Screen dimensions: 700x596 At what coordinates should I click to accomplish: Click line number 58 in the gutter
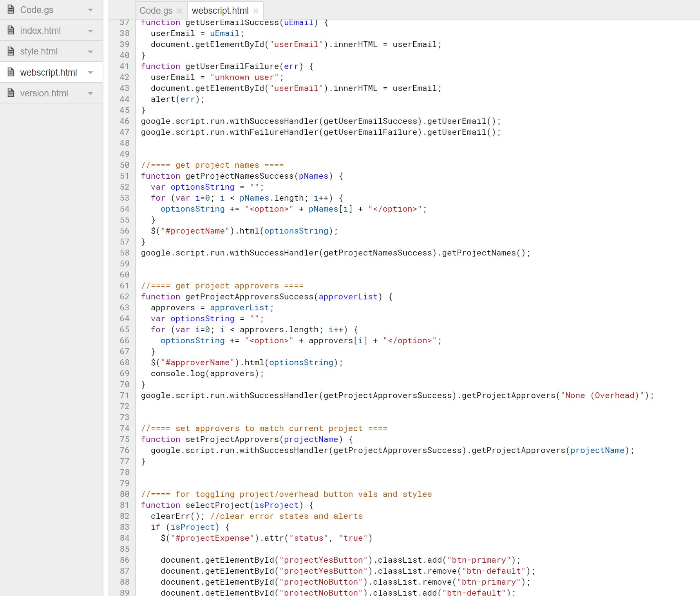click(125, 253)
